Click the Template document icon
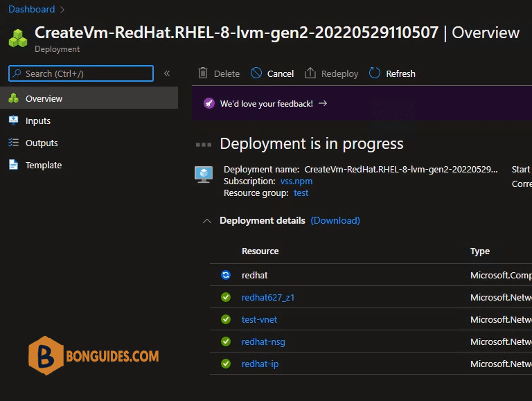This screenshot has height=401, width=532. (x=14, y=165)
